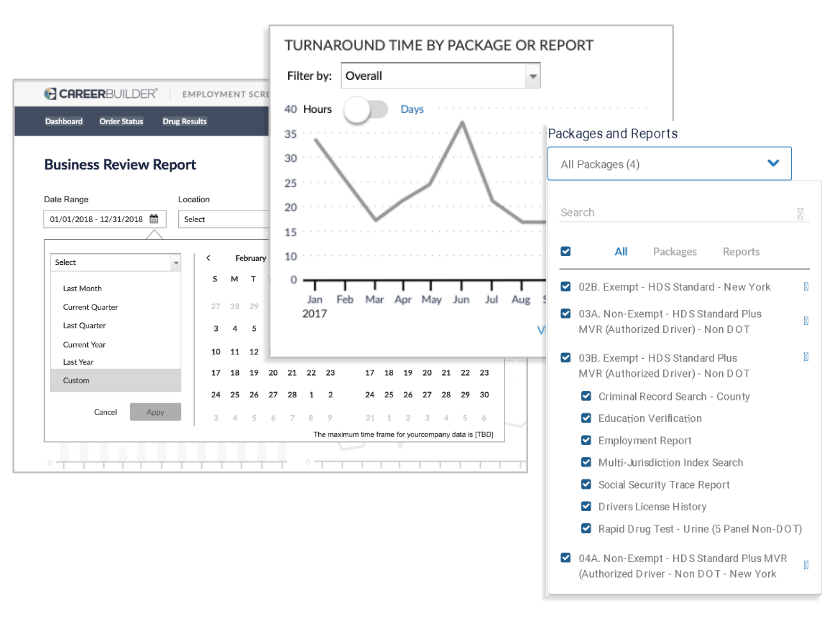Toggle the Hours/Days switch

click(x=365, y=109)
